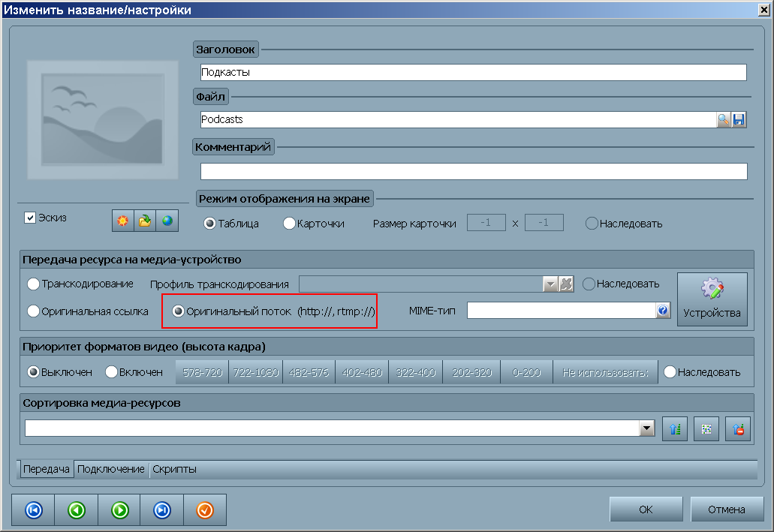Click the Комментарий text field

[x=473, y=172]
